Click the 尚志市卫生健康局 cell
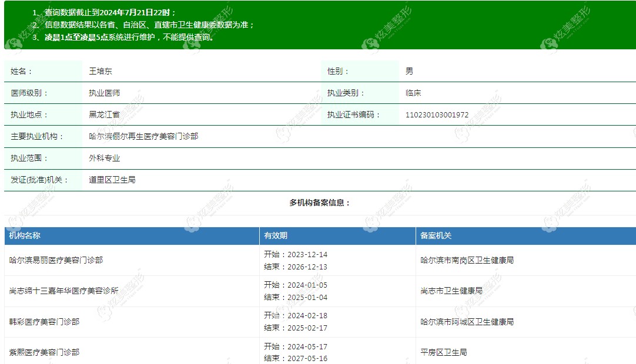Viewport: 636px width, 364px height. click(x=451, y=291)
